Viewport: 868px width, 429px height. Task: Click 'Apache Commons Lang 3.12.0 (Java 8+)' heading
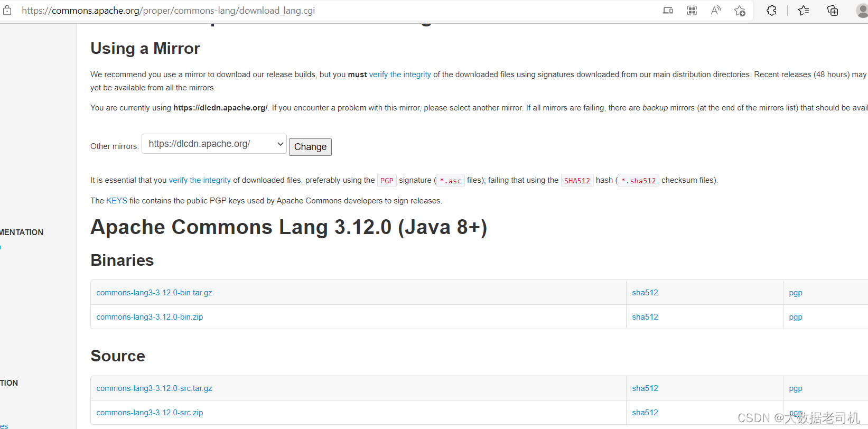click(x=289, y=227)
